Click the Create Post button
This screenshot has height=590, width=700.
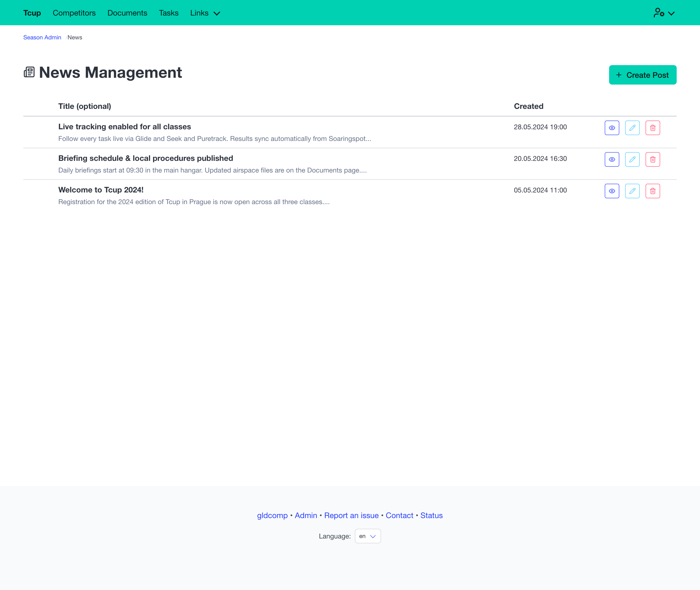[642, 75]
